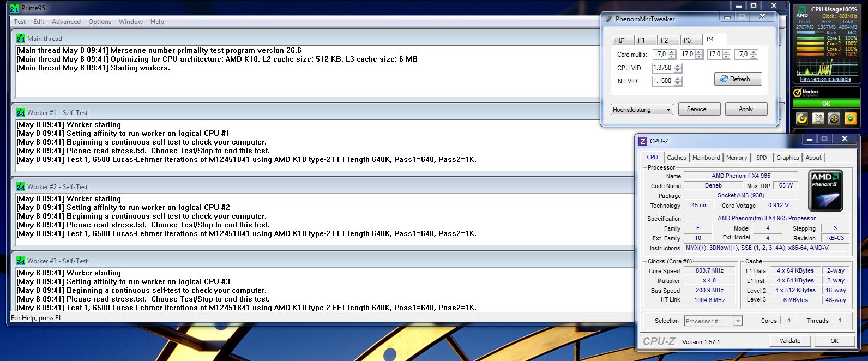Decrease the fourth core multiplier with down arrow
The height and width of the screenshot is (361, 868).
point(754,57)
